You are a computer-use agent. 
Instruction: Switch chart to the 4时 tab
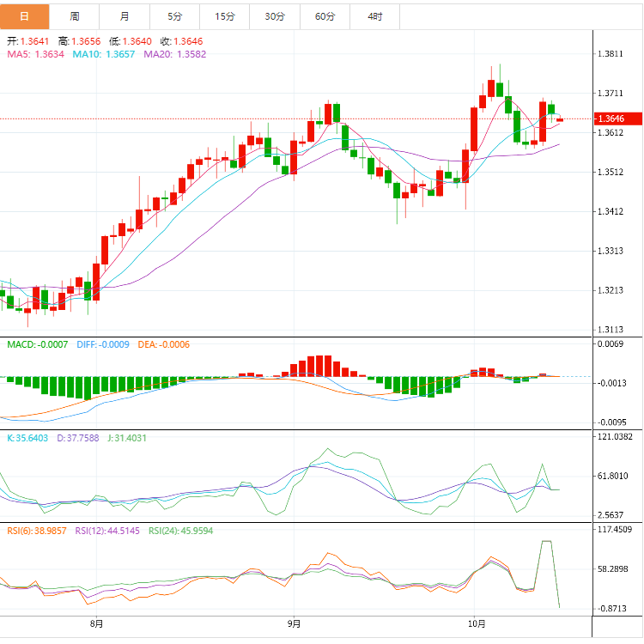[375, 16]
